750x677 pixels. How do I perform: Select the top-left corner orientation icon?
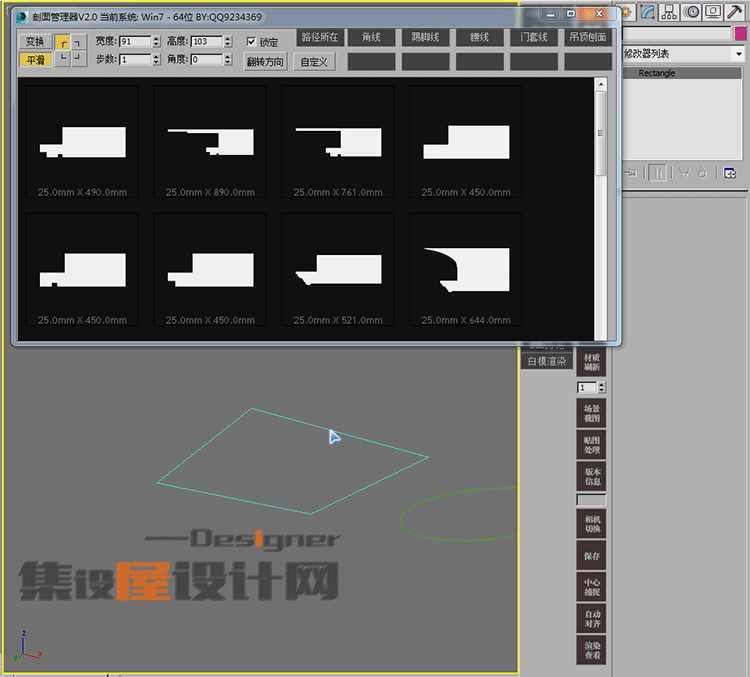pos(63,42)
